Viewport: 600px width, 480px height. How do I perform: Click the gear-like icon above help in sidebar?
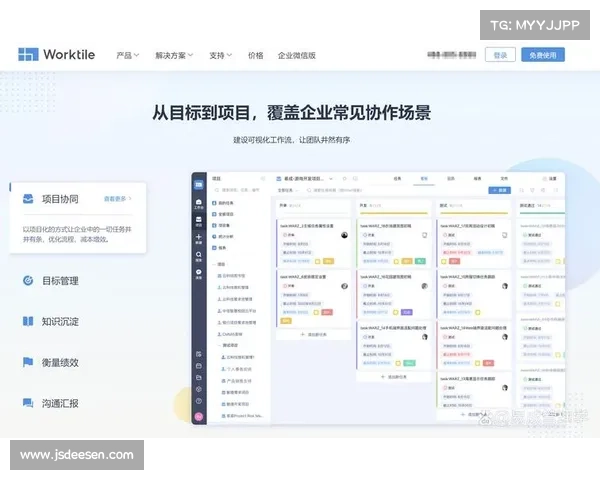tap(199, 389)
